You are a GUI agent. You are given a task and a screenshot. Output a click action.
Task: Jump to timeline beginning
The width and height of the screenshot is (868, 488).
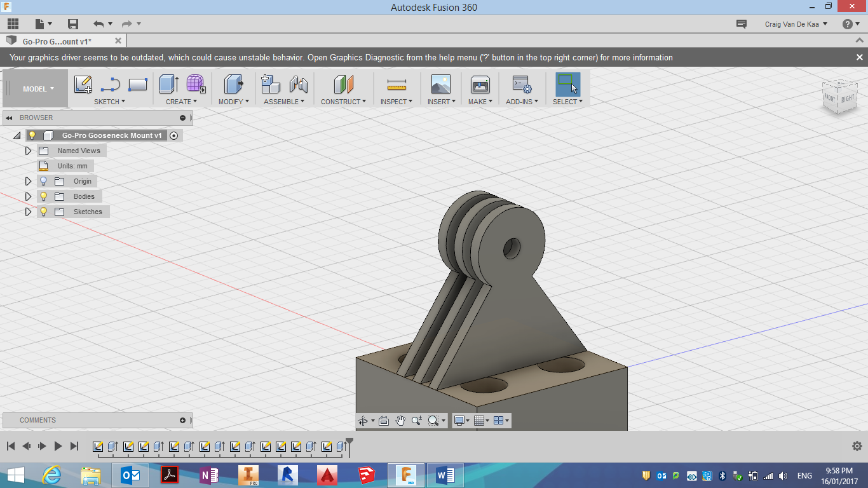(11, 446)
